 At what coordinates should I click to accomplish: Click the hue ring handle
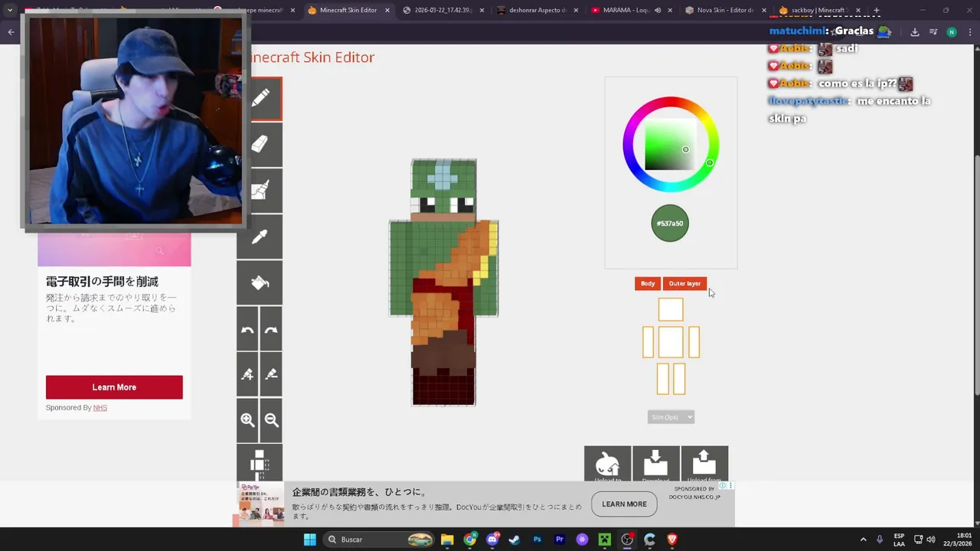(710, 163)
